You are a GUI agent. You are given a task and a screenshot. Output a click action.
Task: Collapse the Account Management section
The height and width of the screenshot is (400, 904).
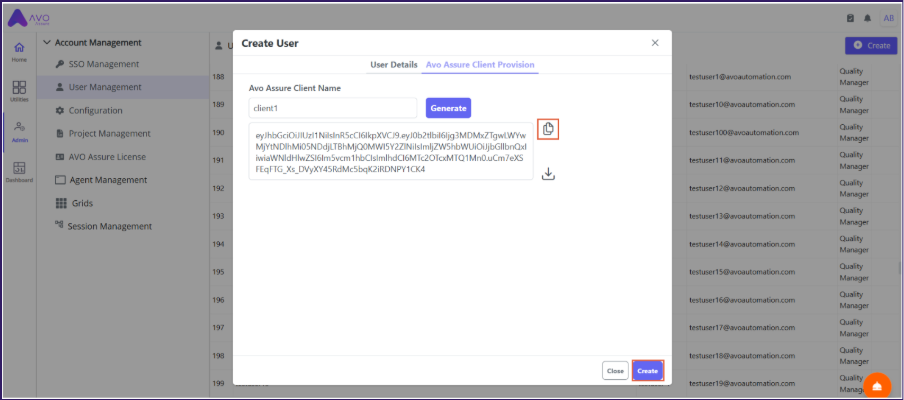[46, 43]
